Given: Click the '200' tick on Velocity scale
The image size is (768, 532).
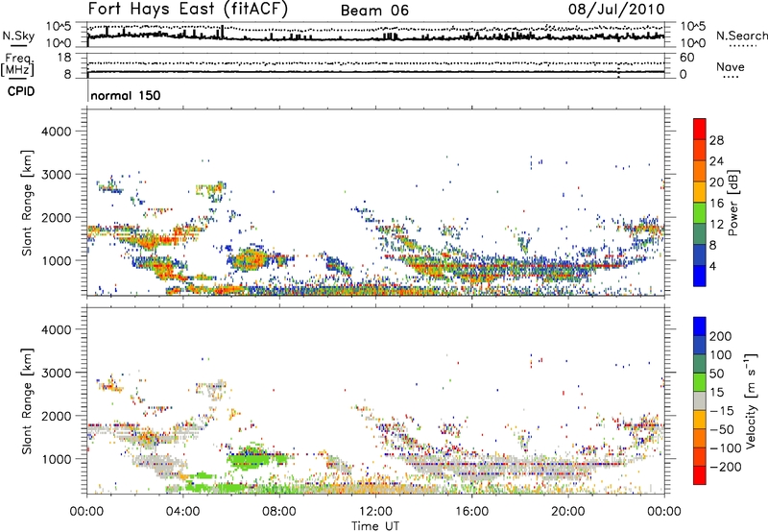Looking at the screenshot, I should pos(721,336).
